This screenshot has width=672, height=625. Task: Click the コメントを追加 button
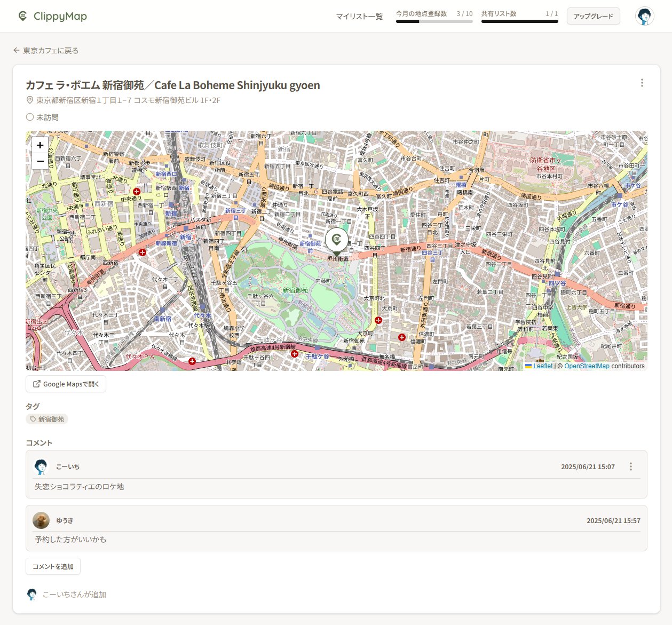click(x=53, y=566)
